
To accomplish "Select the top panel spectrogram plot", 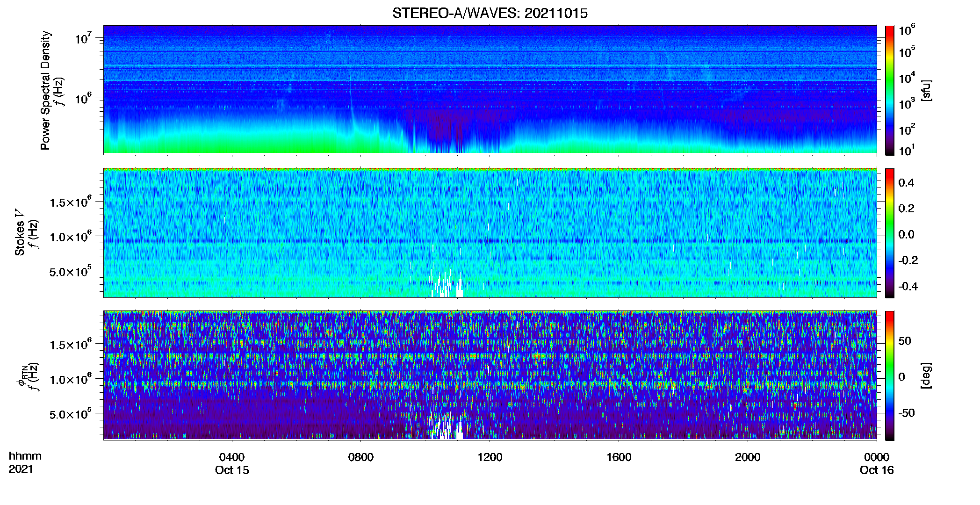I will (x=490, y=89).
